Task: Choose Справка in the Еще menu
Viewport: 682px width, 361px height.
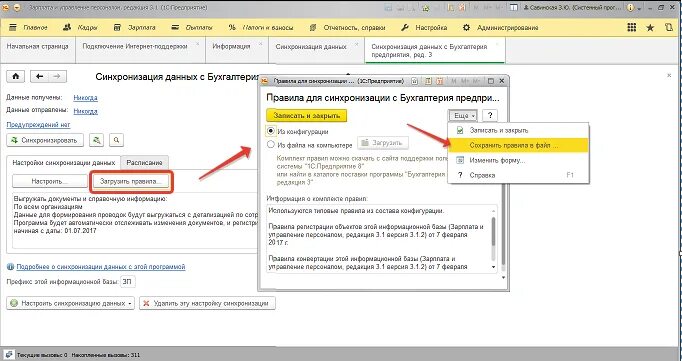Action: click(518, 175)
